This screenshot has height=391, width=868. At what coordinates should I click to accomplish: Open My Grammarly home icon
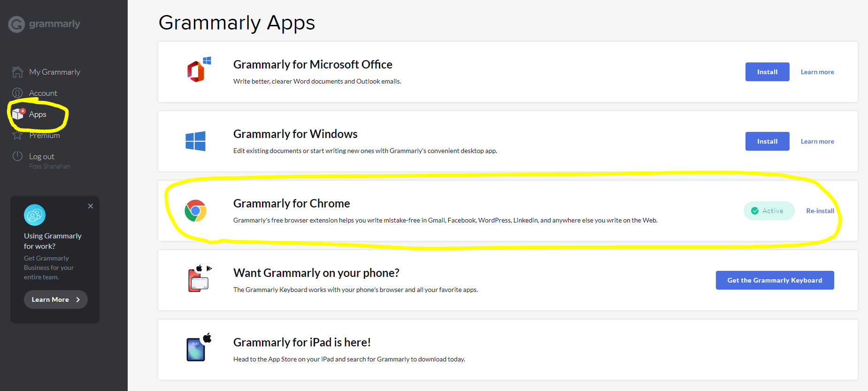pos(17,72)
